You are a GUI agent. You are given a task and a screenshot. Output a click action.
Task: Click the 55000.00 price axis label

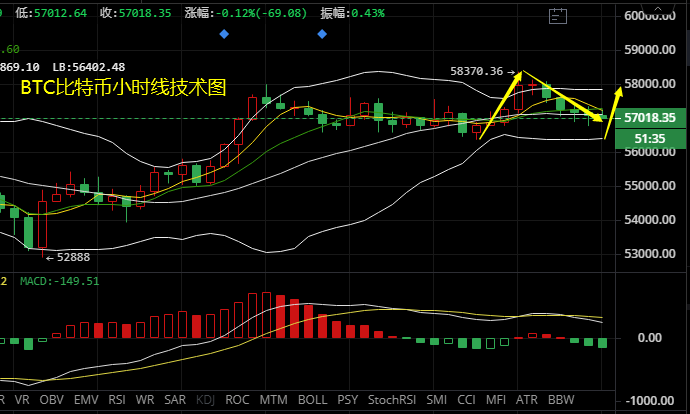pos(650,186)
